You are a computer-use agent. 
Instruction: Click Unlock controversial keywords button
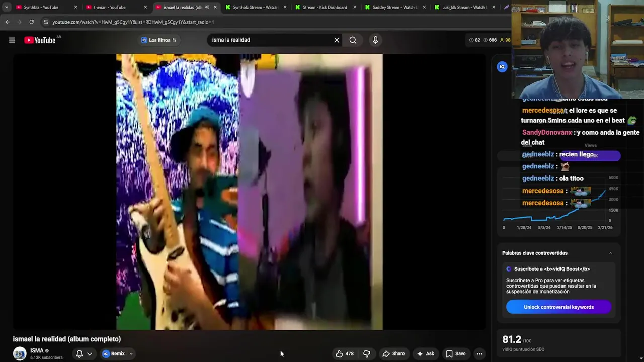click(x=558, y=307)
